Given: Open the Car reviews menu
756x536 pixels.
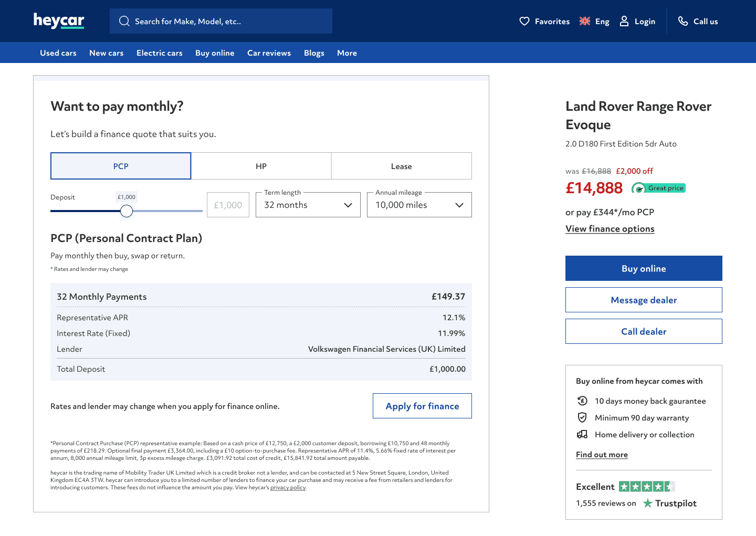Looking at the screenshot, I should point(269,53).
